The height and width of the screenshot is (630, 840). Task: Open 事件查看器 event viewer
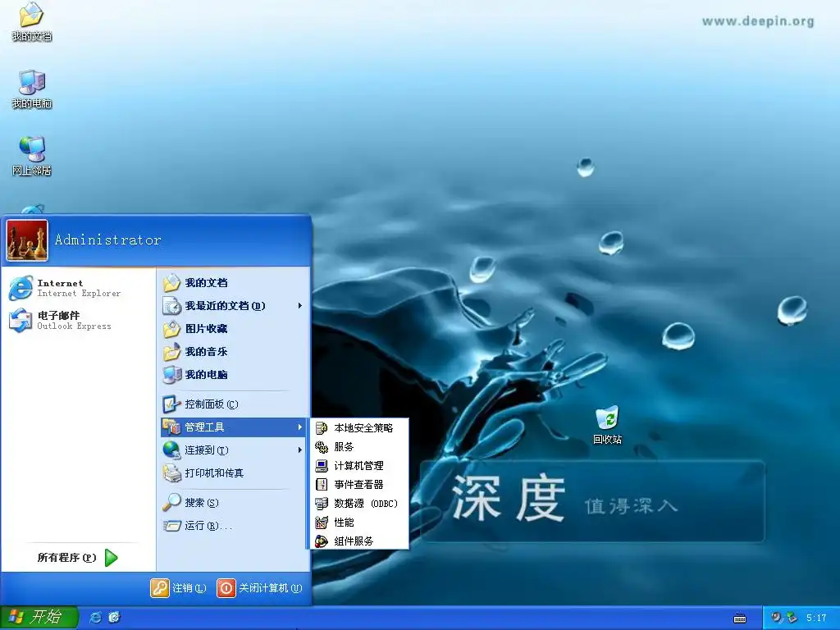coord(359,484)
